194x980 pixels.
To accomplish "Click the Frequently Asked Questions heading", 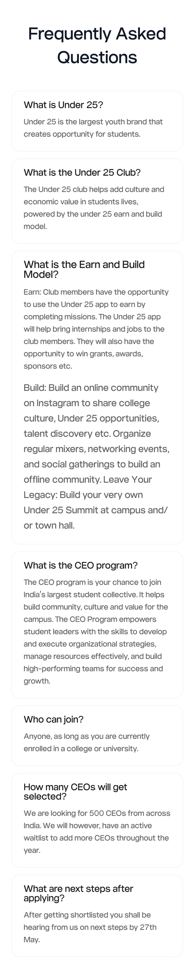I will 97,46.
